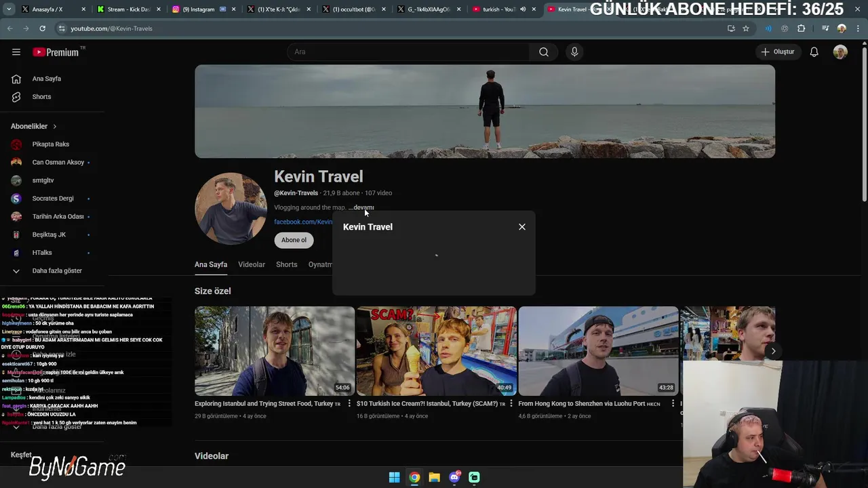Screen dimensions: 868x488
Task: Open Exploring Istanbul street food thumbnail
Action: (275, 351)
